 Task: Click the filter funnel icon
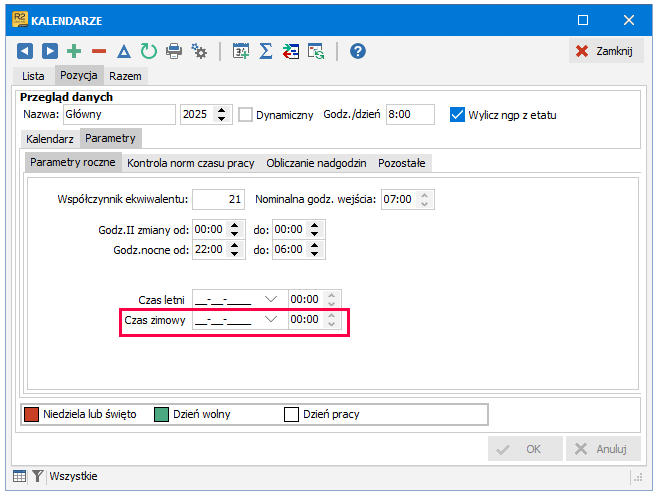[37, 476]
